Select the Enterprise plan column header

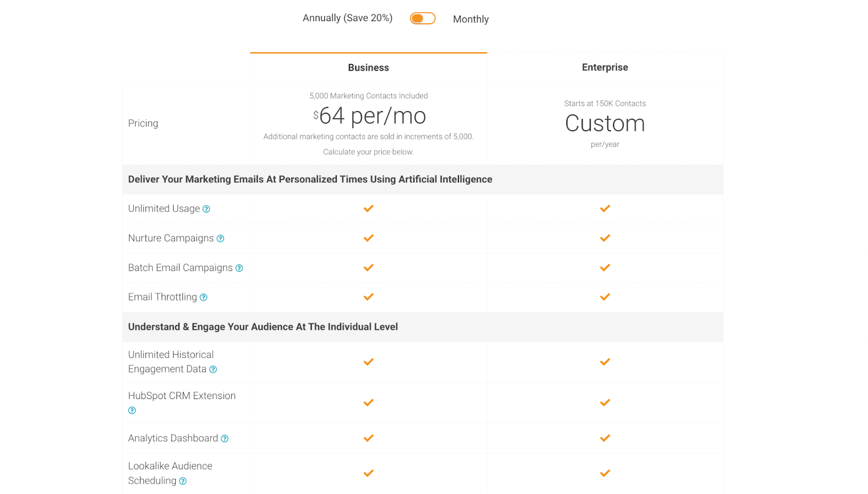pyautogui.click(x=605, y=67)
